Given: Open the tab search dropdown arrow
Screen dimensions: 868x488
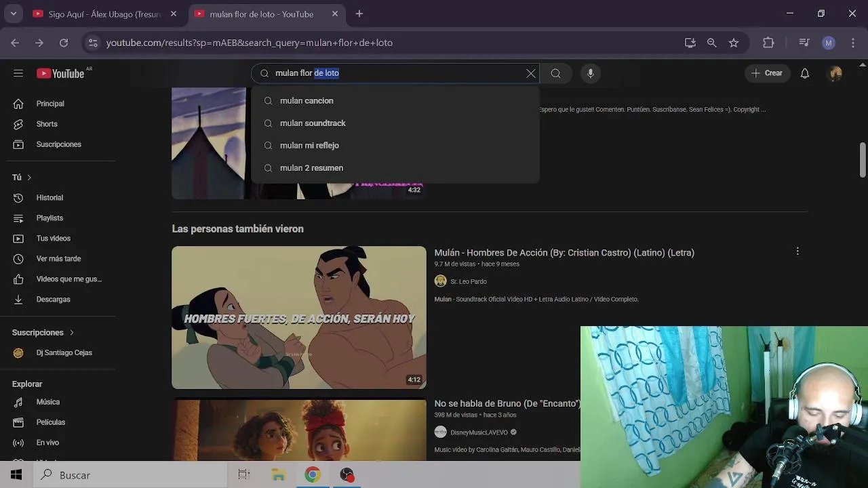Looking at the screenshot, I should coord(13,14).
